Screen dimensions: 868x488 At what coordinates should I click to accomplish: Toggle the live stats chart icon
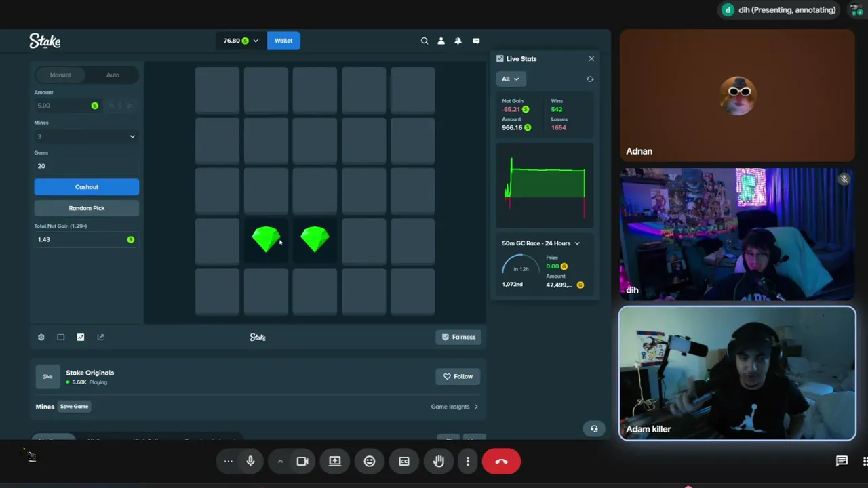(81, 337)
